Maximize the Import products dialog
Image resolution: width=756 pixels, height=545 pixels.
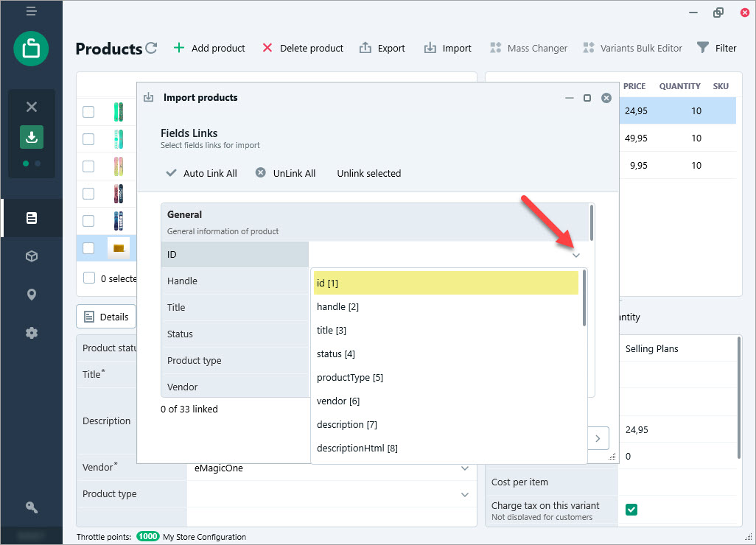587,98
